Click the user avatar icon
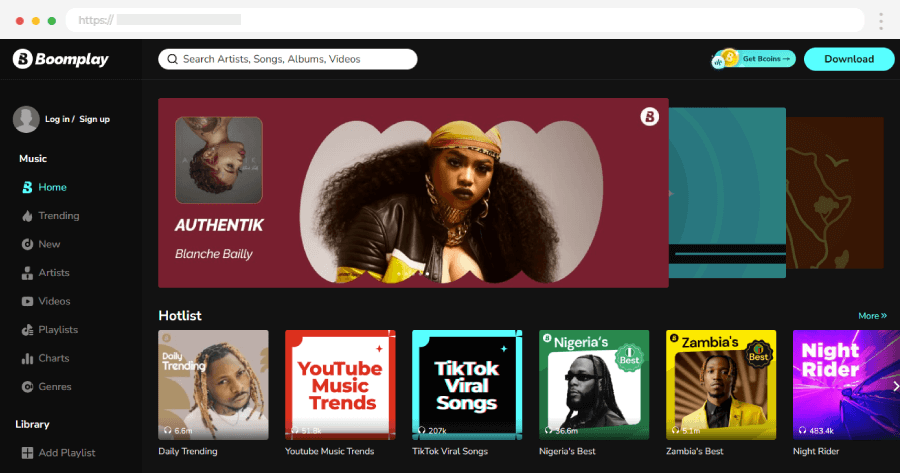Image resolution: width=900 pixels, height=473 pixels. tap(26, 120)
